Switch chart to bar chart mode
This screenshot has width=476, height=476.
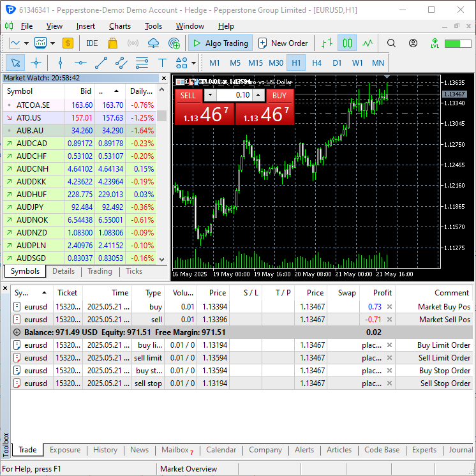click(327, 43)
